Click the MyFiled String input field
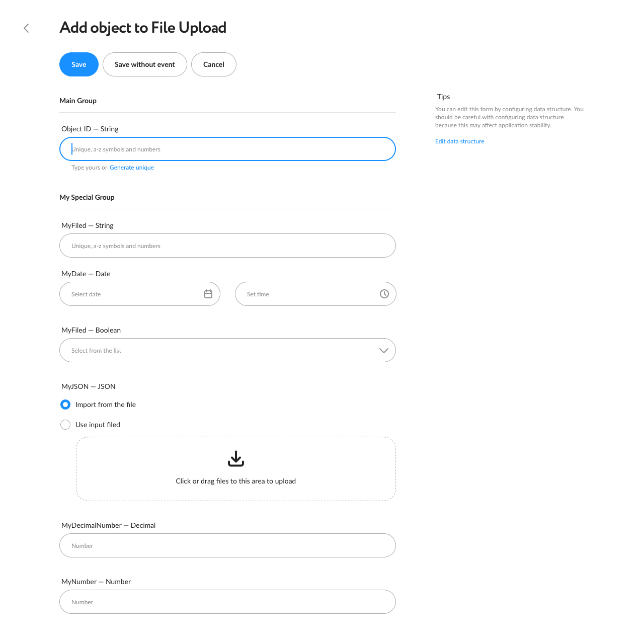The image size is (644, 644). click(227, 246)
